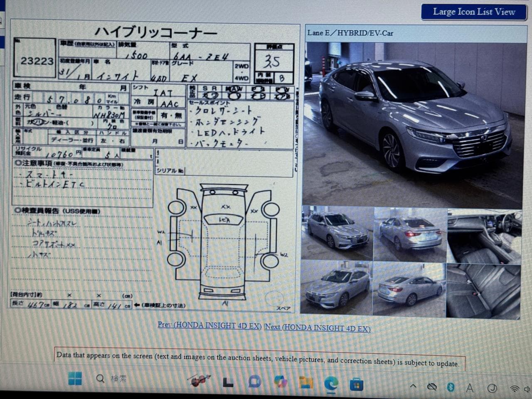Expand the hidden system tray icons chevron

click(413, 386)
